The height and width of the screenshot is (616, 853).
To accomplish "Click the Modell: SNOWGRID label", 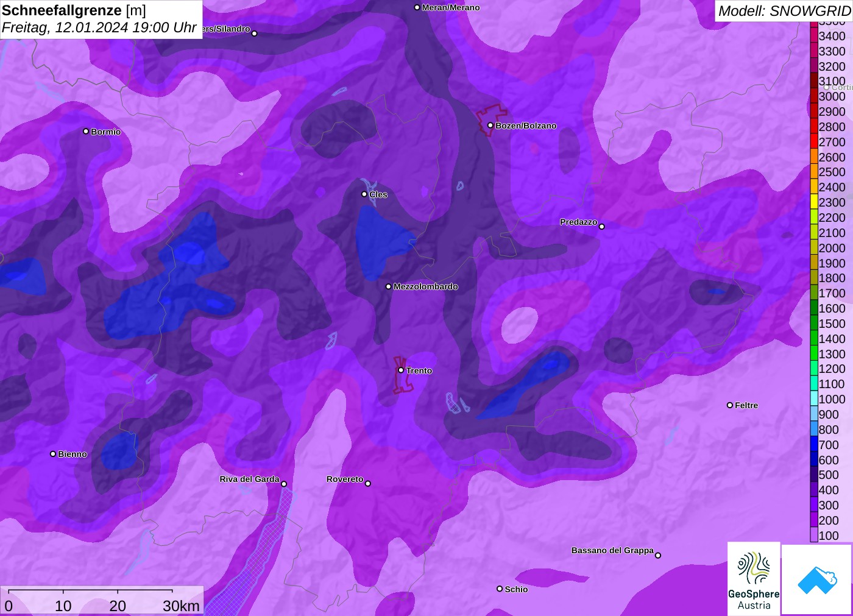I will coord(784,11).
